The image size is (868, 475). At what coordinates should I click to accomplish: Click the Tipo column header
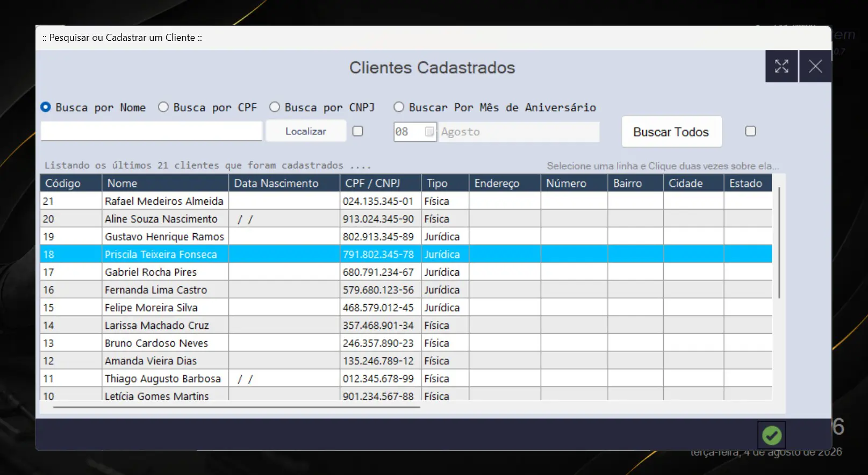point(445,183)
